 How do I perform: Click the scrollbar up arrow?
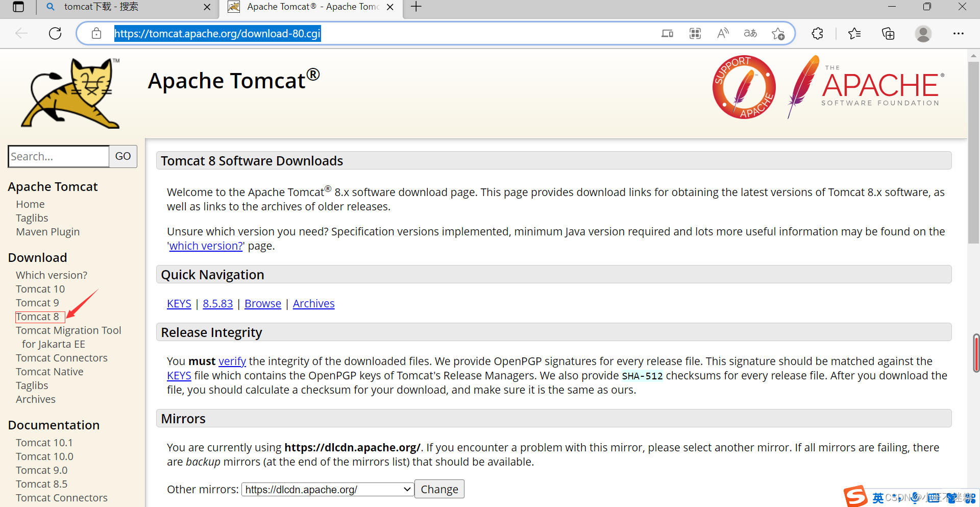[x=973, y=55]
